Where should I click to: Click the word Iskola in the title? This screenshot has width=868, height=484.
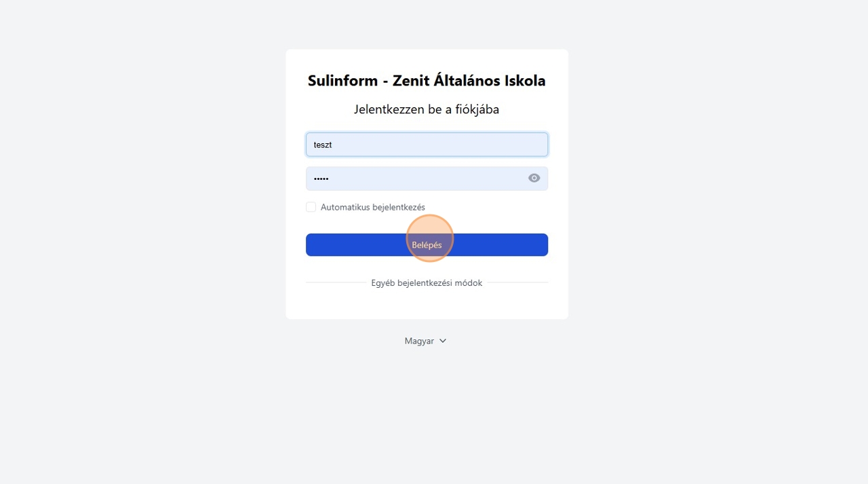(525, 81)
